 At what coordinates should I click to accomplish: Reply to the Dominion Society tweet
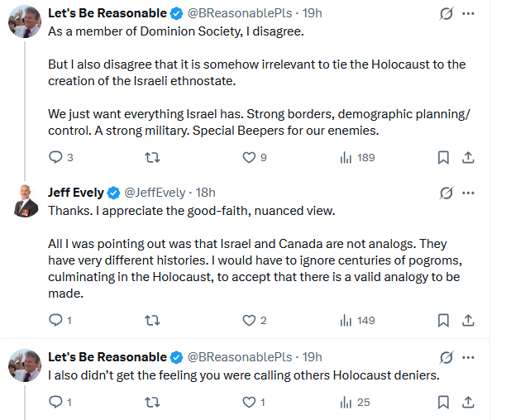[x=56, y=157]
